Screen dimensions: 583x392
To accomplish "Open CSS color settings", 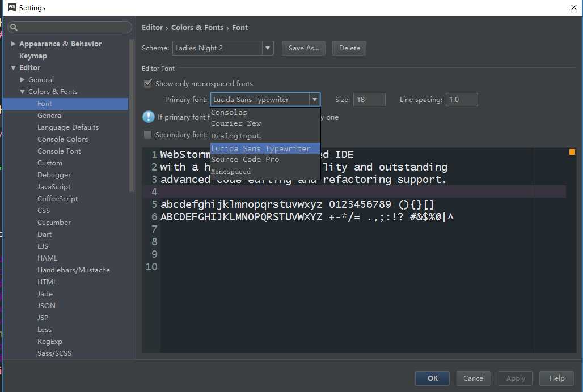I will pos(44,211).
